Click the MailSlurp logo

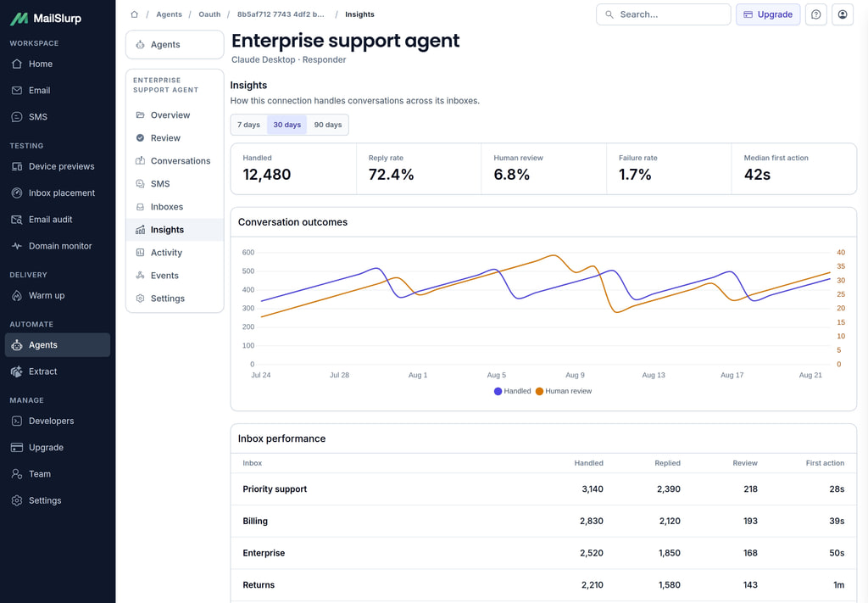point(46,19)
